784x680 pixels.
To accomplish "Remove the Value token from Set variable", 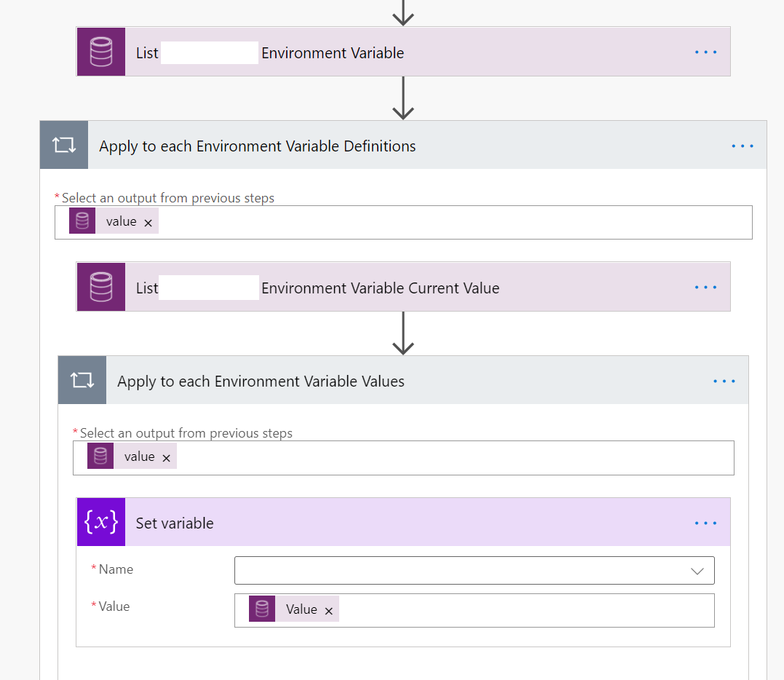I will click(329, 609).
